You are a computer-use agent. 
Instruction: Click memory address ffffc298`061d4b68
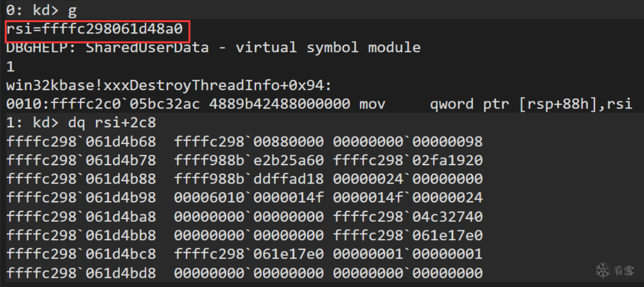81,141
